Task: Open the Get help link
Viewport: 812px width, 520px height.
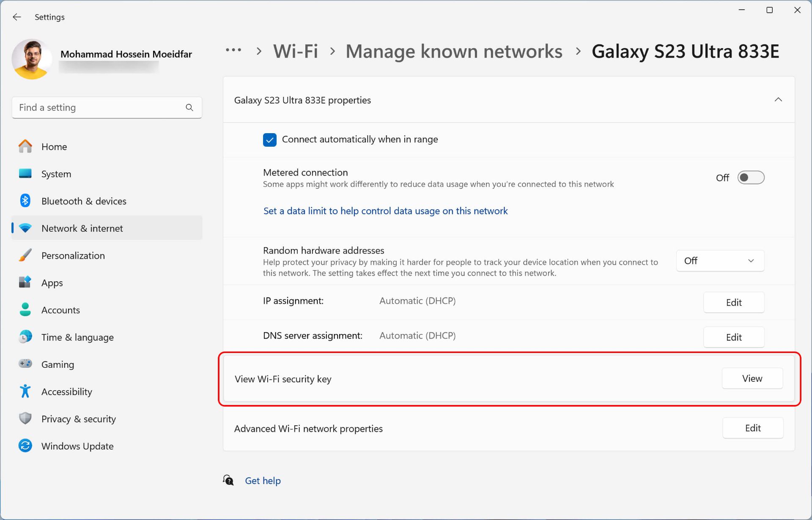Action: [x=263, y=481]
